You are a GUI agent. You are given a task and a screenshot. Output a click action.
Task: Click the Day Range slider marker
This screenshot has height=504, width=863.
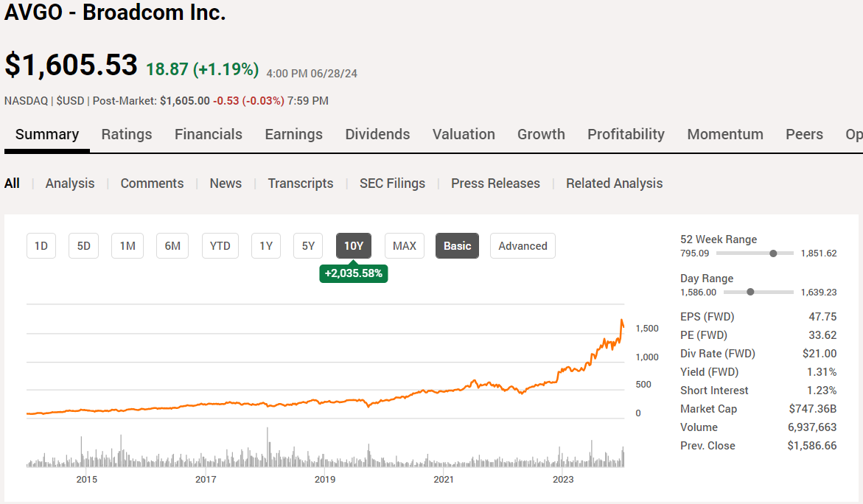750,293
